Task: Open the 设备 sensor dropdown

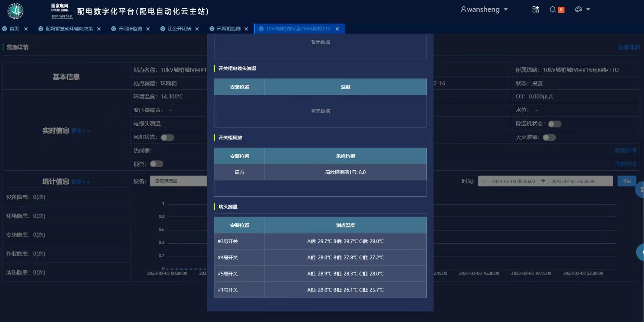Action: coord(179,181)
